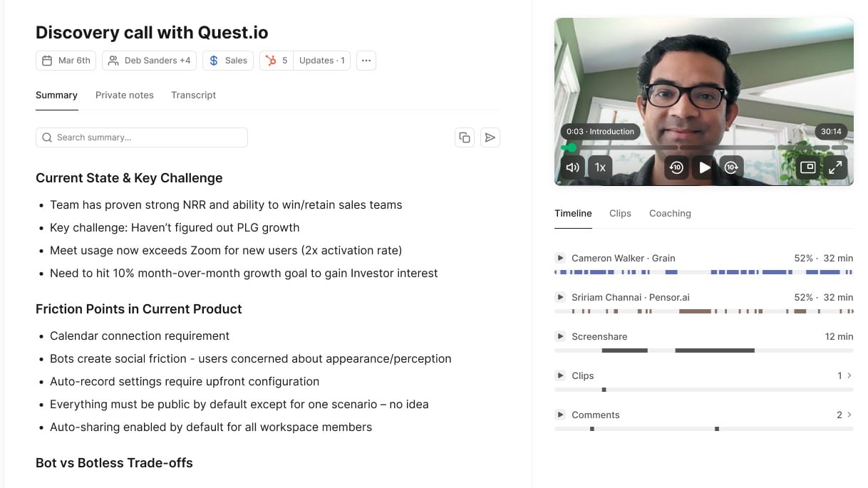
Task: Expand the Screenshare timeline row
Action: [559, 336]
